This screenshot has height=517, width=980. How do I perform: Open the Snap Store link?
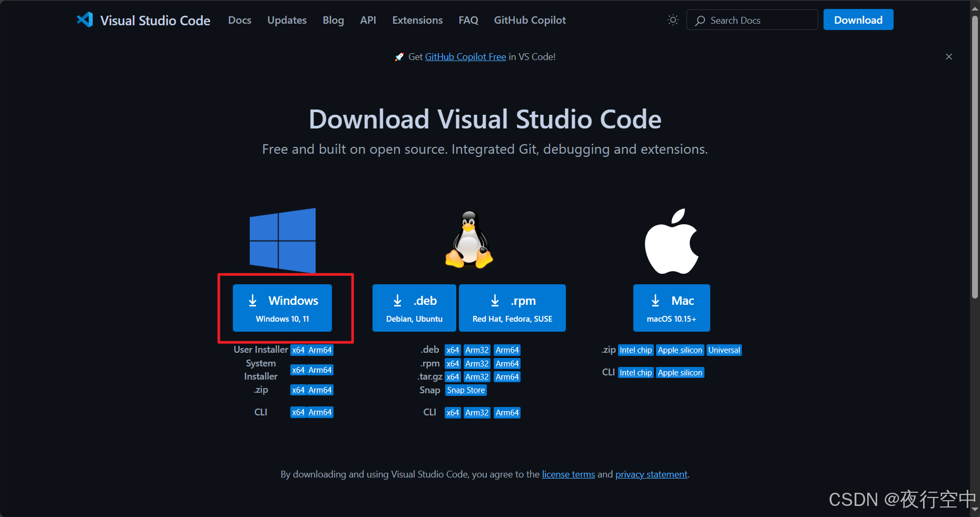(x=466, y=390)
